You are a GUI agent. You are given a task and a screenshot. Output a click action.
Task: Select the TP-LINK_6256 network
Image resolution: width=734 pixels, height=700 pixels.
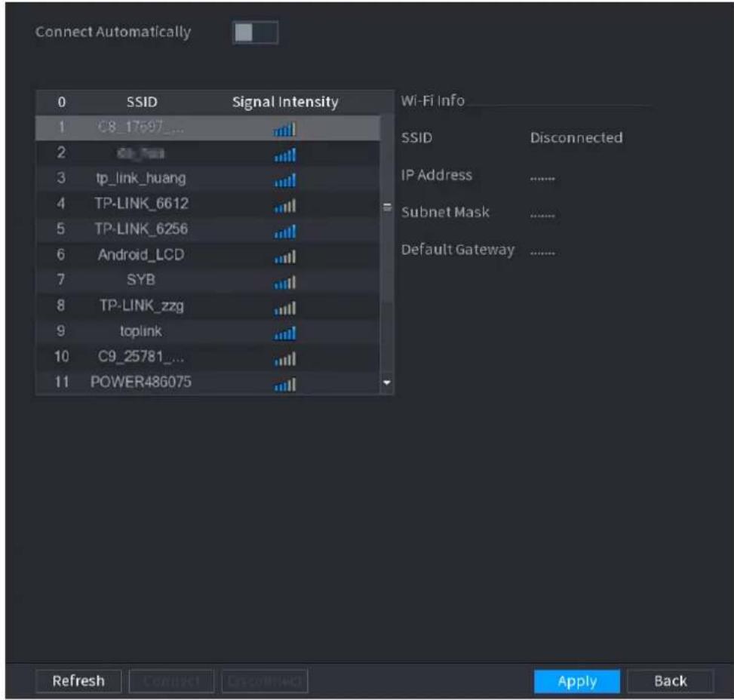coord(208,229)
